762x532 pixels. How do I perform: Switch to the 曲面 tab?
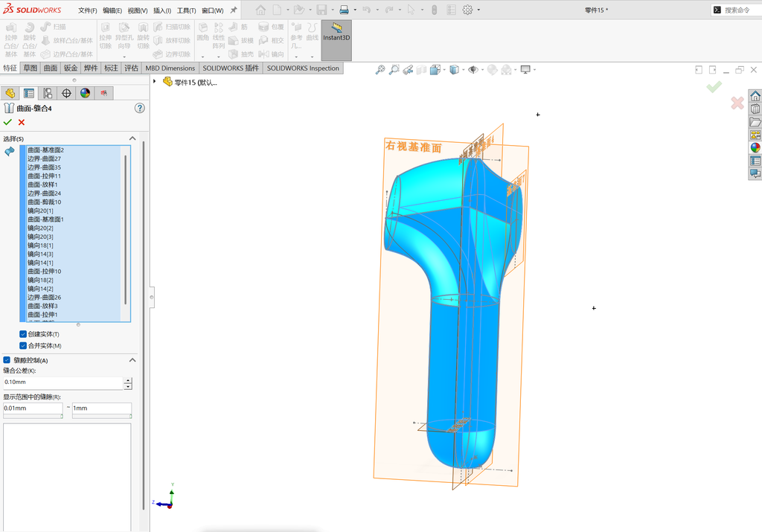(51, 68)
